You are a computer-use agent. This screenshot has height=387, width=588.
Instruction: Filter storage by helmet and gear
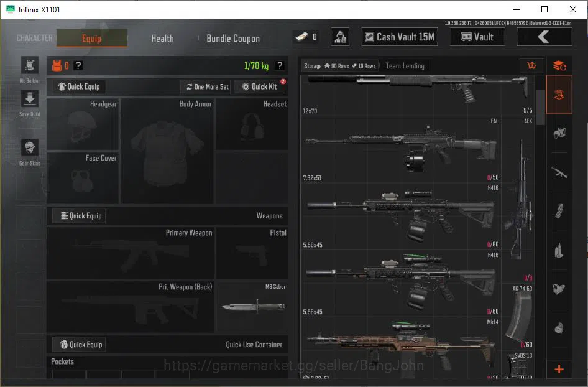559,133
